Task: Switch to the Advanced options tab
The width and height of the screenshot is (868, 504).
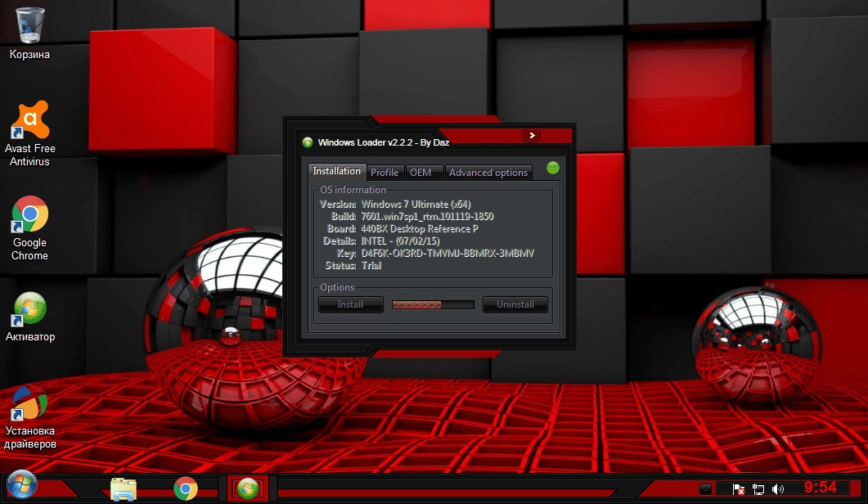Action: tap(488, 173)
